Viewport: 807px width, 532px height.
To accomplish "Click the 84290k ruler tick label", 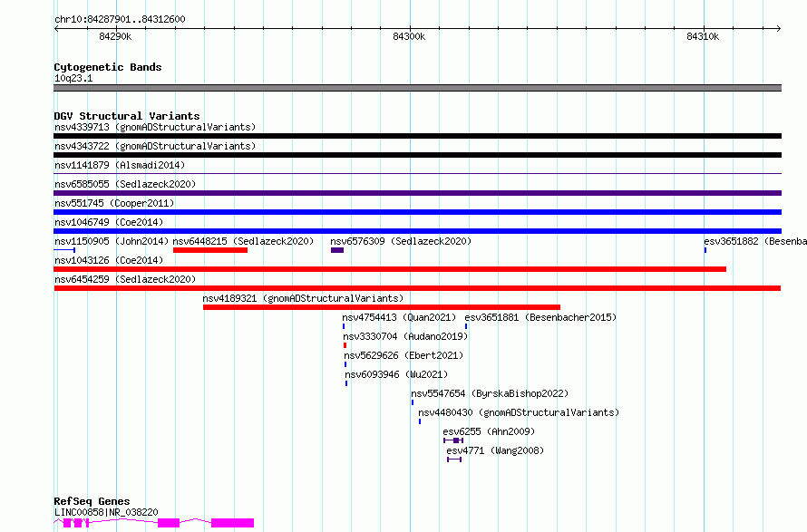I will pyautogui.click(x=115, y=36).
